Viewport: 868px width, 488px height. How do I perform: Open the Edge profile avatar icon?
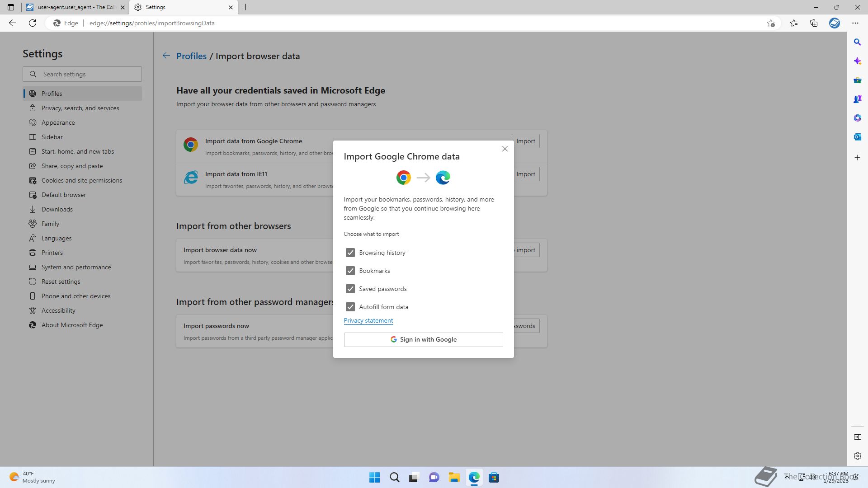coord(835,23)
